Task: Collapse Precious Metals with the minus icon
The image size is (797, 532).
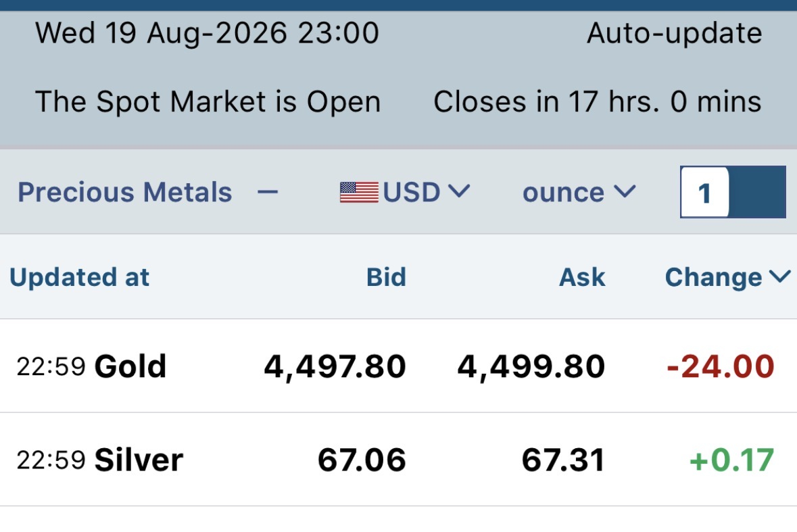Action: 268,192
